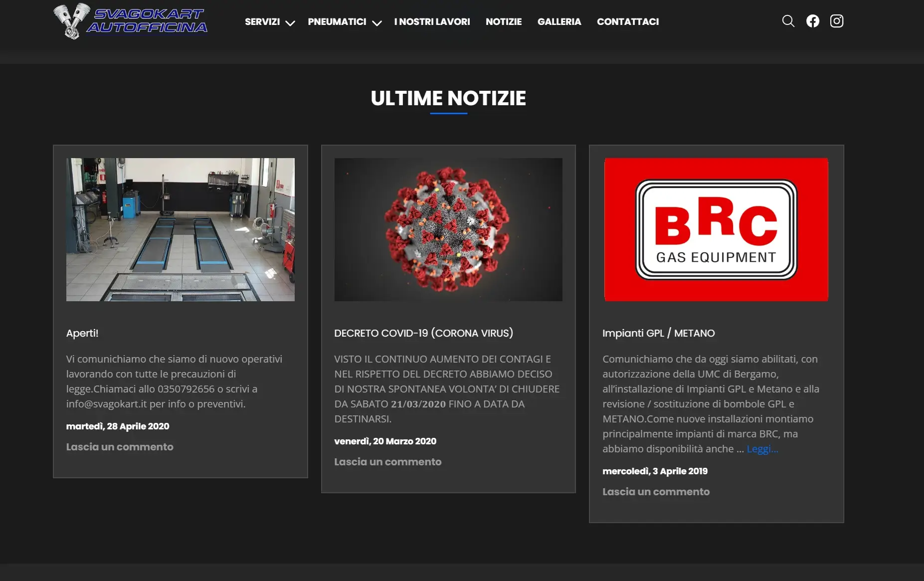Leave a comment on the Aperti! post

pos(120,447)
